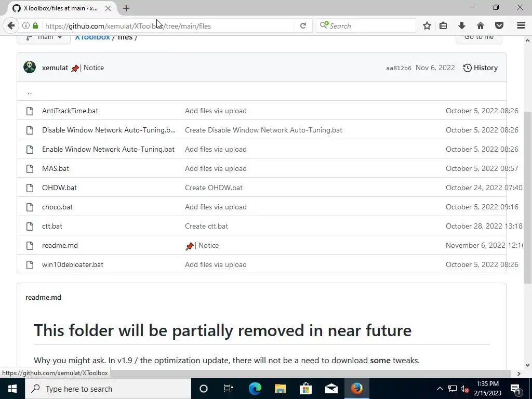View the History of this folder
The width and height of the screenshot is (532, 399).
point(481,68)
